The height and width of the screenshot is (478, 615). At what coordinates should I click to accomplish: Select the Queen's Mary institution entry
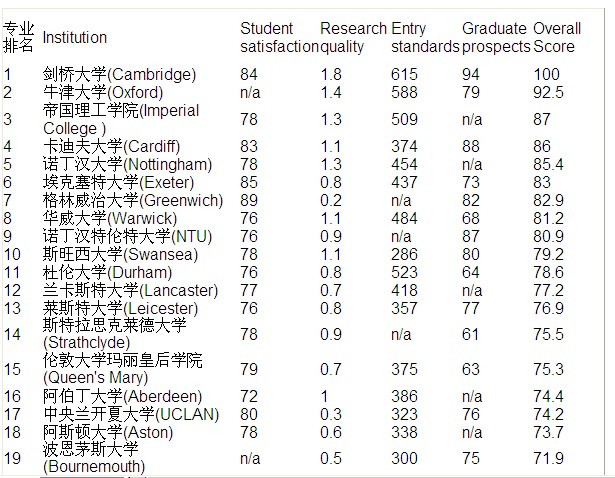122,369
